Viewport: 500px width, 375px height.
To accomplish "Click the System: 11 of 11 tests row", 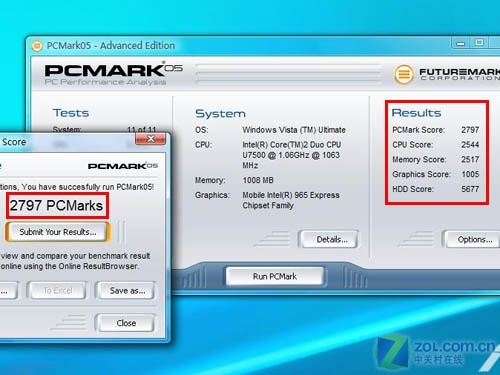I will tap(104, 130).
